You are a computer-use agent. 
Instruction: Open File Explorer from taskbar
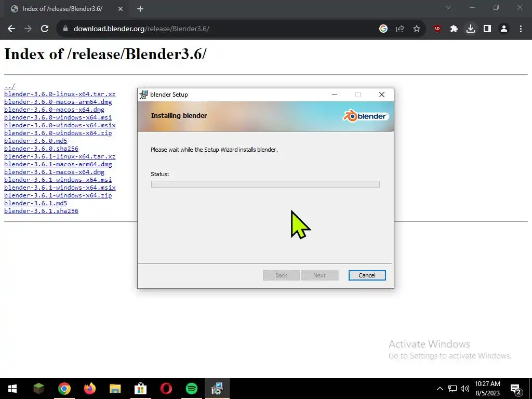point(115,389)
